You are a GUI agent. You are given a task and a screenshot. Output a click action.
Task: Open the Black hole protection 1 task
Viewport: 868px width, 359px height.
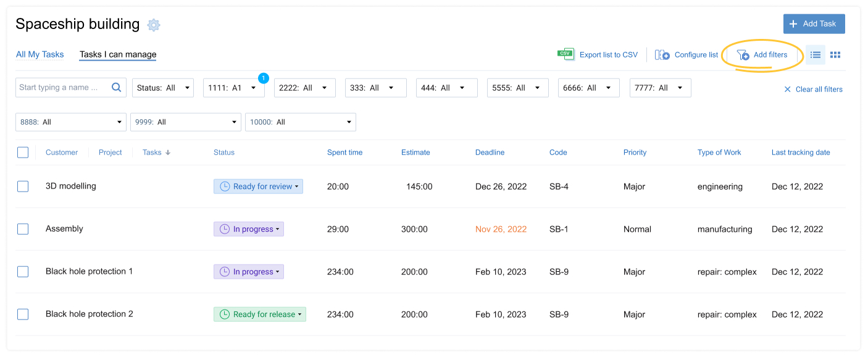click(90, 271)
